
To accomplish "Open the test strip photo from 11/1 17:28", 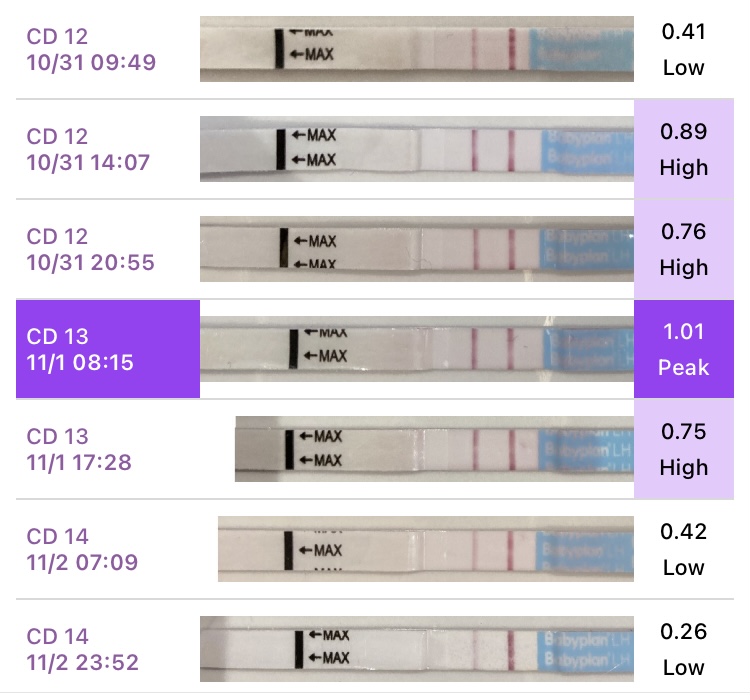I will point(434,449).
